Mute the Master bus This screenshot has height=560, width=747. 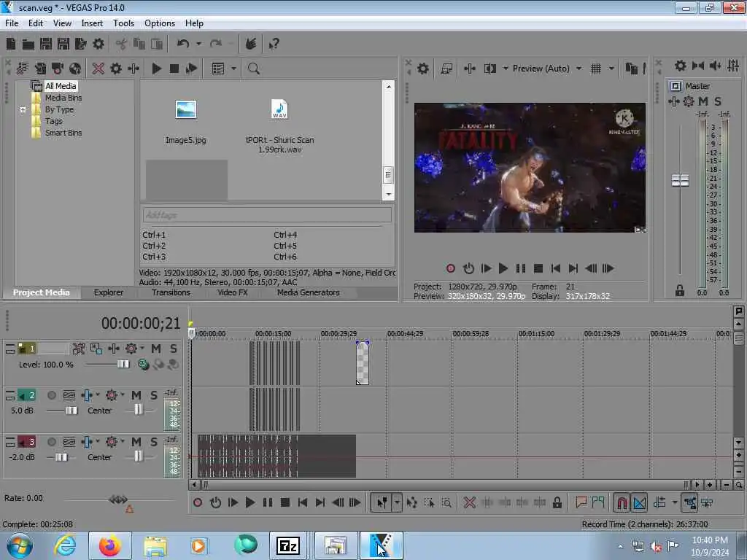click(703, 101)
